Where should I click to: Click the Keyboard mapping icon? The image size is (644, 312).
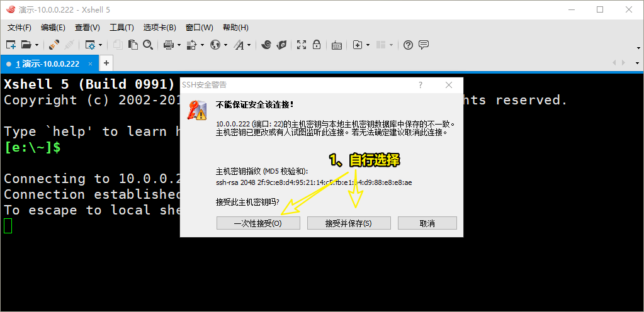337,45
